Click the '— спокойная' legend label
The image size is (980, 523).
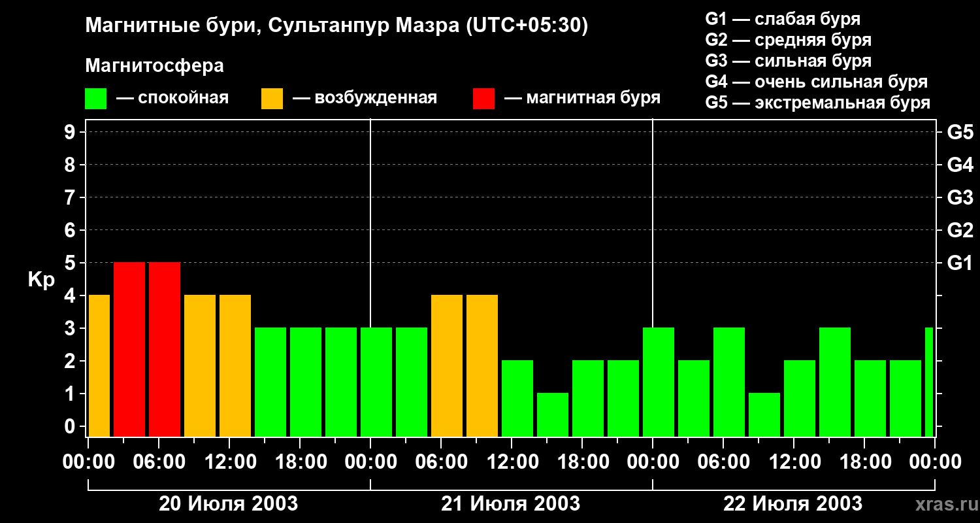click(x=172, y=98)
